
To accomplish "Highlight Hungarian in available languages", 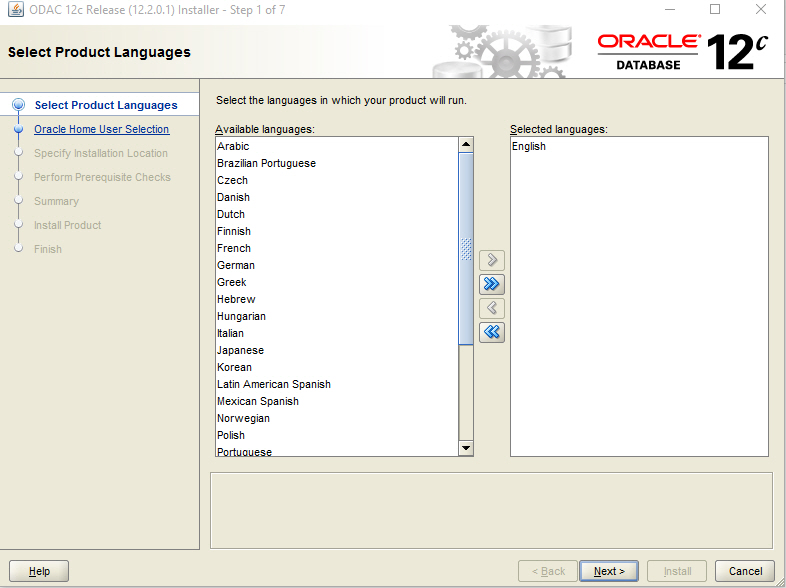I will 337,316.
